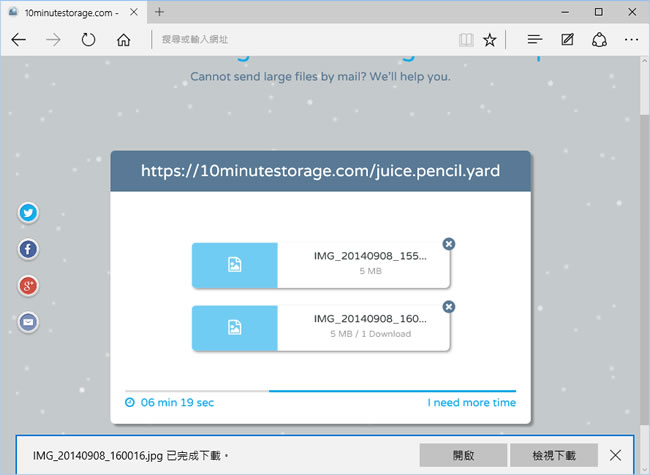The width and height of the screenshot is (650, 475).
Task: Click the 06 min 19 sec timer
Action: pyautogui.click(x=177, y=402)
